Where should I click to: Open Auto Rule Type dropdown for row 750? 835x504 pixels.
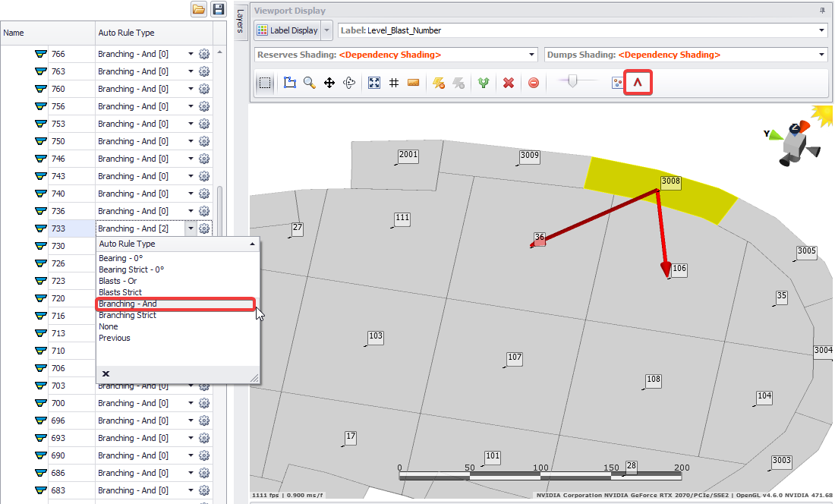tap(191, 141)
